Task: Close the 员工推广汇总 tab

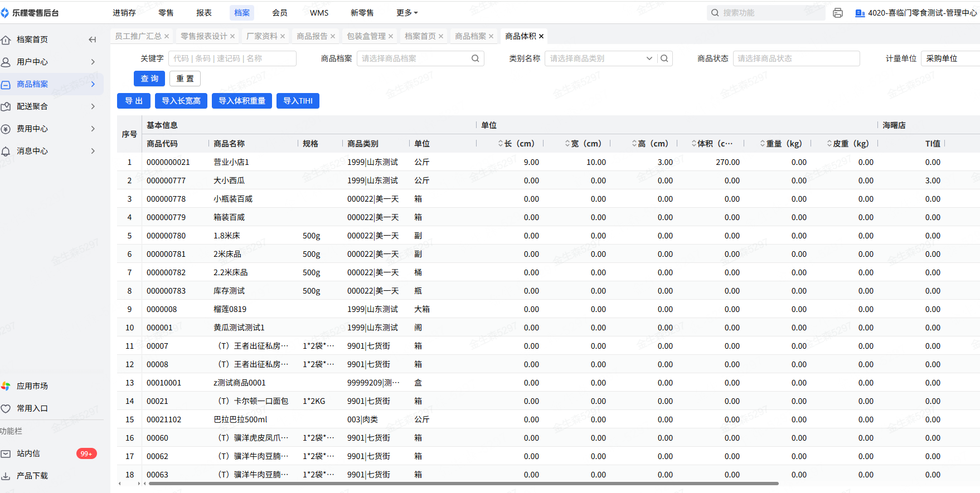Action: [x=167, y=36]
